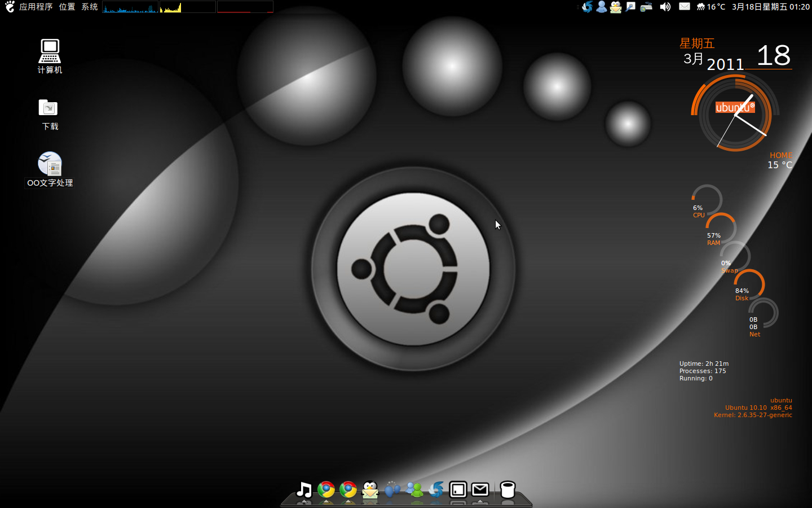Viewport: 812px width, 508px height.
Task: Launch Chrome icon beside the music note
Action: (326, 489)
